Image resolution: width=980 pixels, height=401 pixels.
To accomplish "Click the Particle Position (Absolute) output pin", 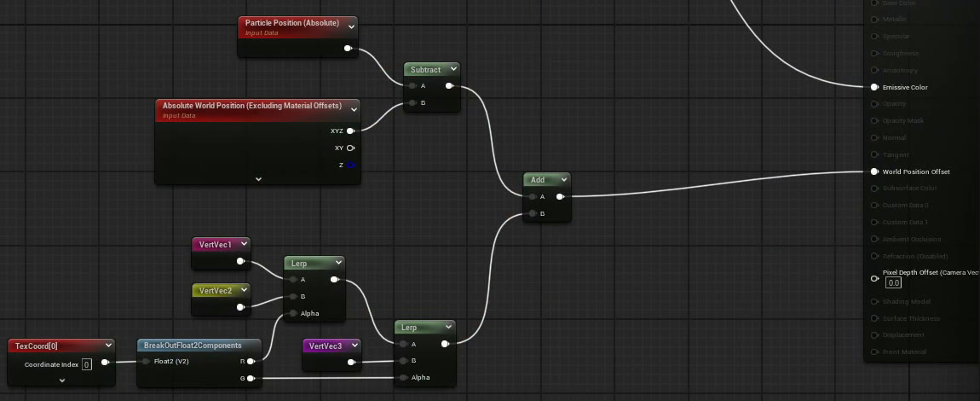I will click(x=349, y=48).
